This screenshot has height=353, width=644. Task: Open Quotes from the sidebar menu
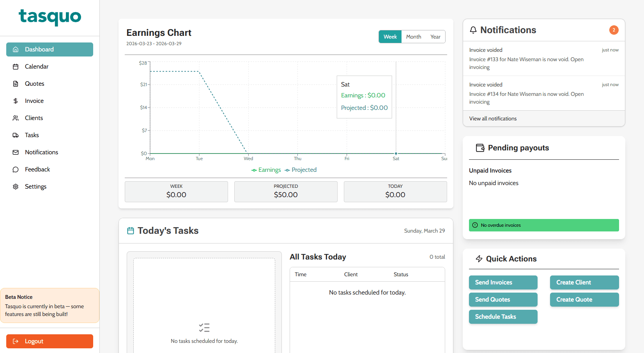16,83
